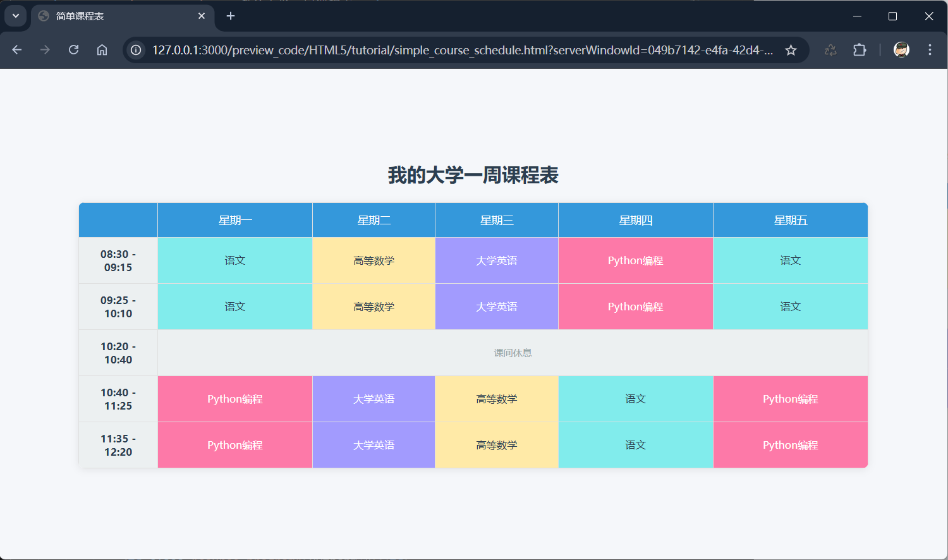Click Monday 08:30 语文 cell
Viewport: 948px width, 560px height.
pos(235,260)
